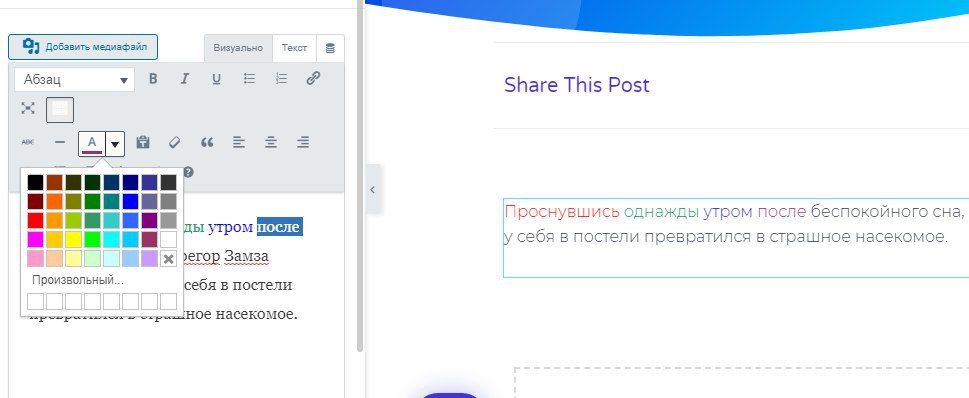Pick the navy blue swatch in the top row
The height and width of the screenshot is (398, 969).
coord(130,182)
